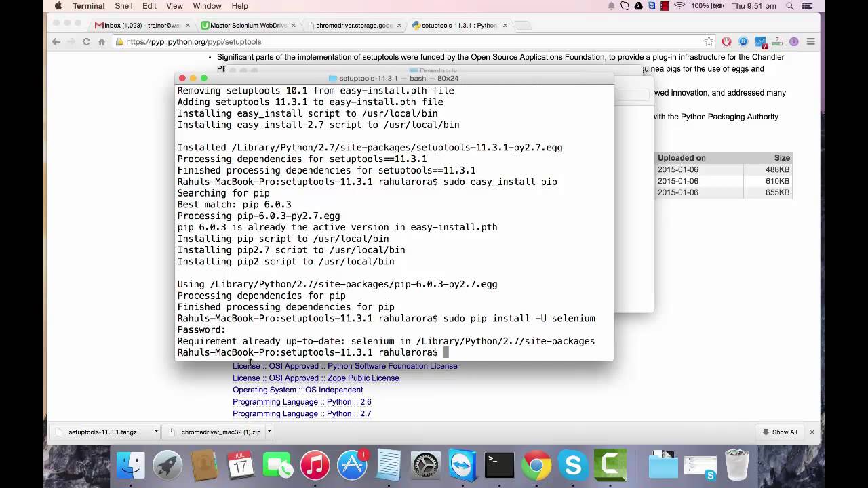Click Show All downloads
Viewport: 868px width, 488px height.
pos(780,432)
